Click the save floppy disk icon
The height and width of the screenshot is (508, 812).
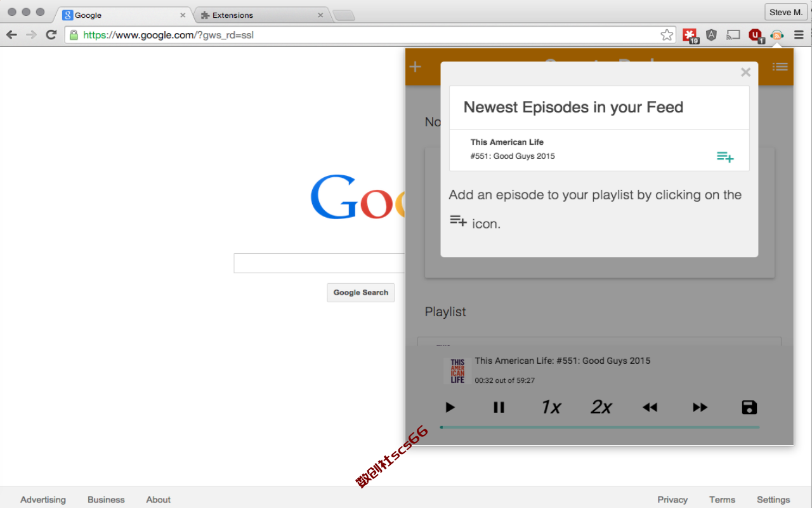tap(749, 408)
